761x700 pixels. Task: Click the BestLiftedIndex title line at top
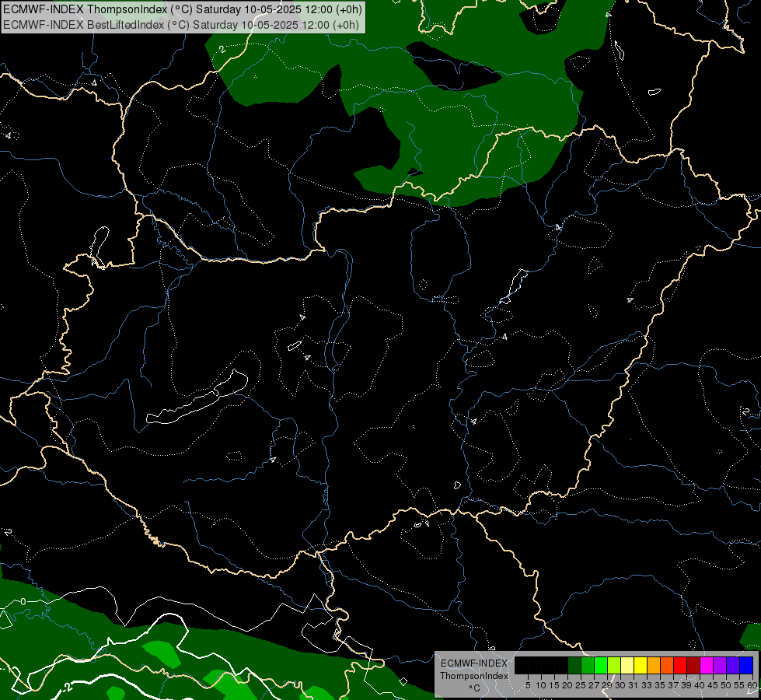click(x=181, y=25)
